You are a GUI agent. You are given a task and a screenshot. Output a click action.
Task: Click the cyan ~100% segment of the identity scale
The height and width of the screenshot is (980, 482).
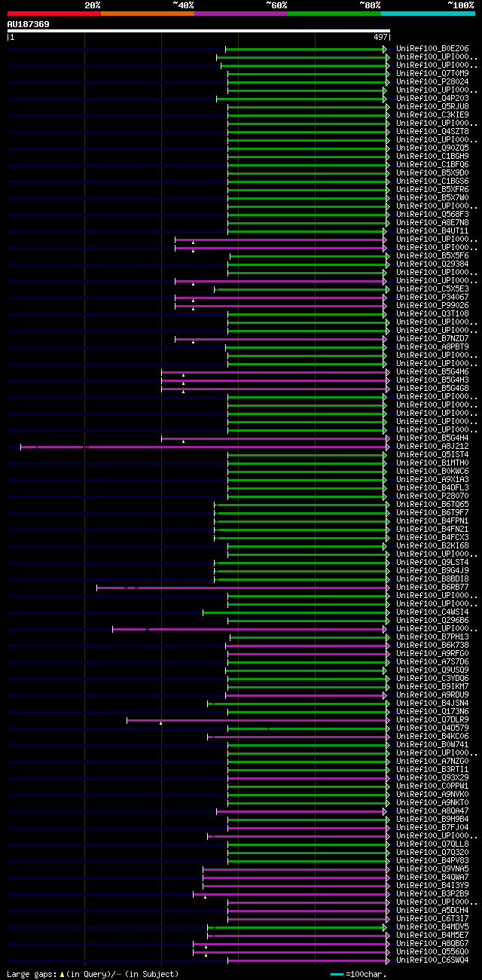428,14
